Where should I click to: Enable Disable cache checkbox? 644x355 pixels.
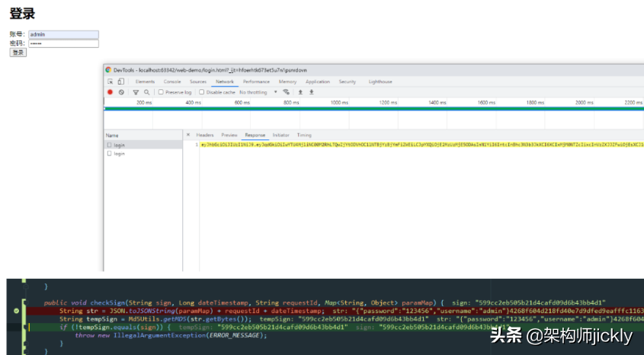202,92
